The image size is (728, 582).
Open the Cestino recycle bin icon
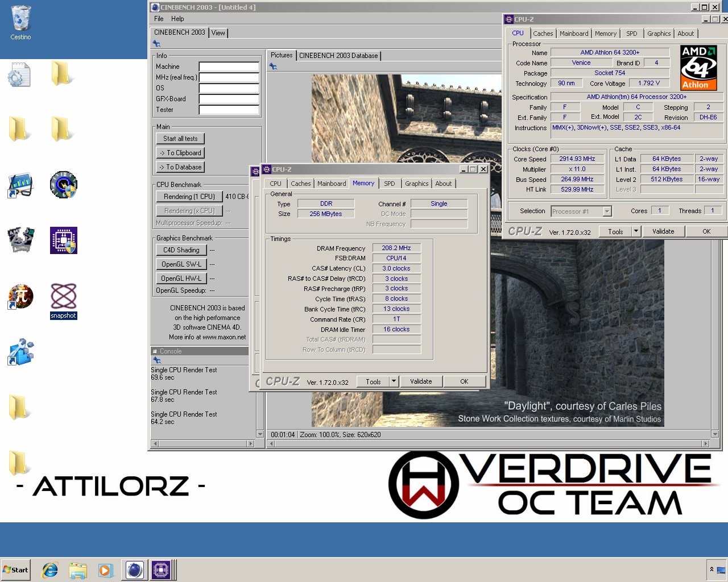click(20, 23)
